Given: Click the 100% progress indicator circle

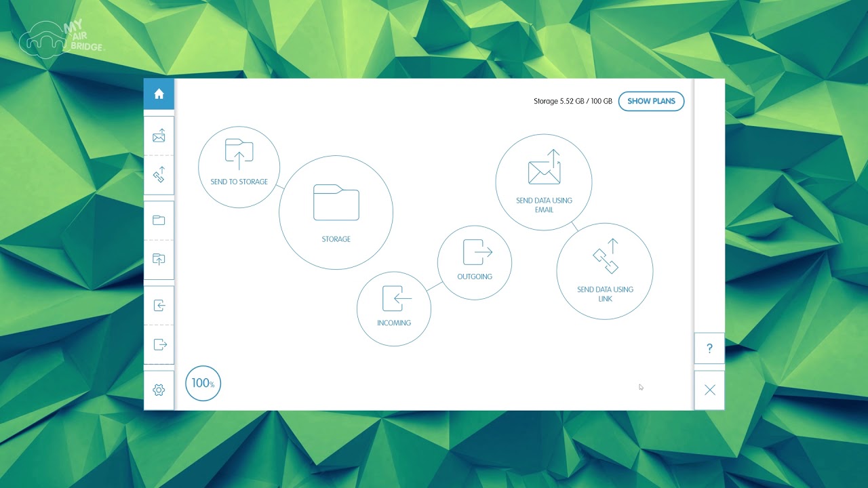Looking at the screenshot, I should [203, 383].
